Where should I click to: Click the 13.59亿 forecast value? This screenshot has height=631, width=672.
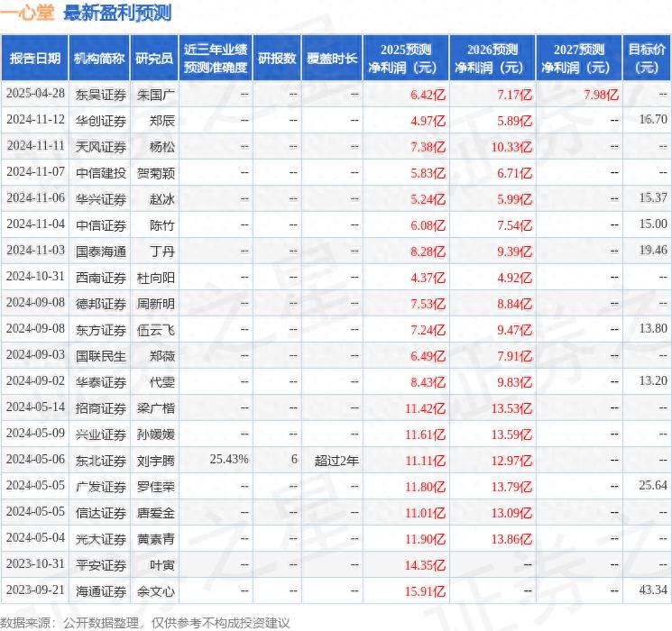coord(511,434)
